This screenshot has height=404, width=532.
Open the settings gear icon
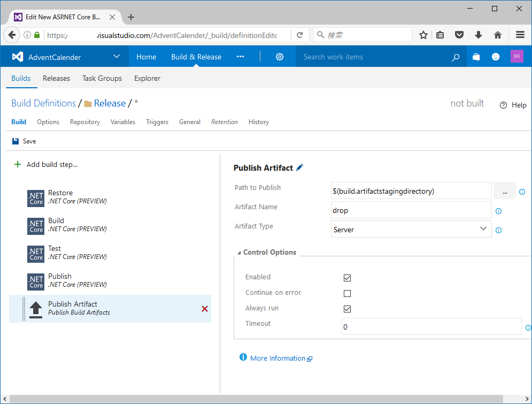click(x=280, y=57)
